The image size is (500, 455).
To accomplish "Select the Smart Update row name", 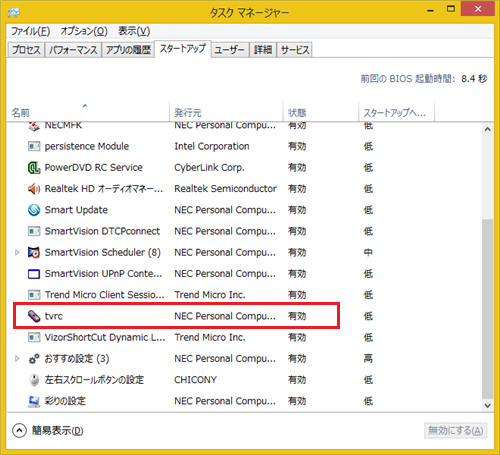I will [76, 210].
